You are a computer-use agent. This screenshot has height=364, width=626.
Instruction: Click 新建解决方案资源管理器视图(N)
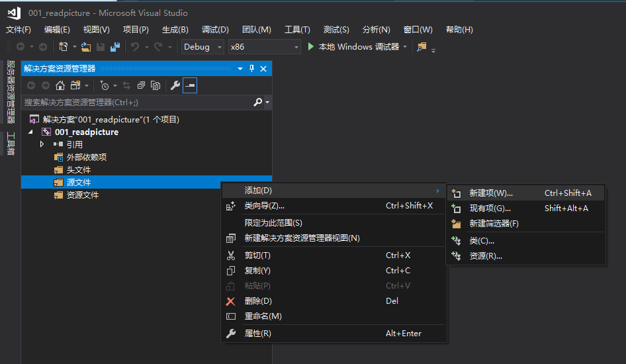tap(334, 238)
